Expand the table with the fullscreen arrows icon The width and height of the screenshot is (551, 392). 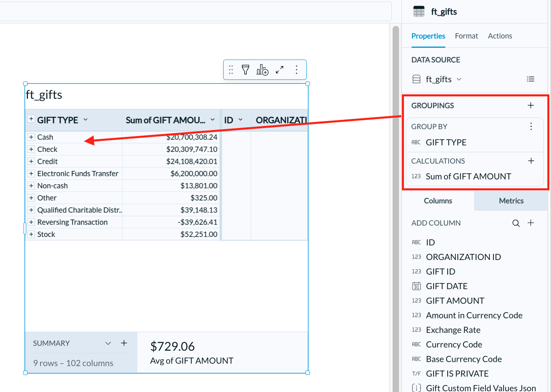(280, 69)
